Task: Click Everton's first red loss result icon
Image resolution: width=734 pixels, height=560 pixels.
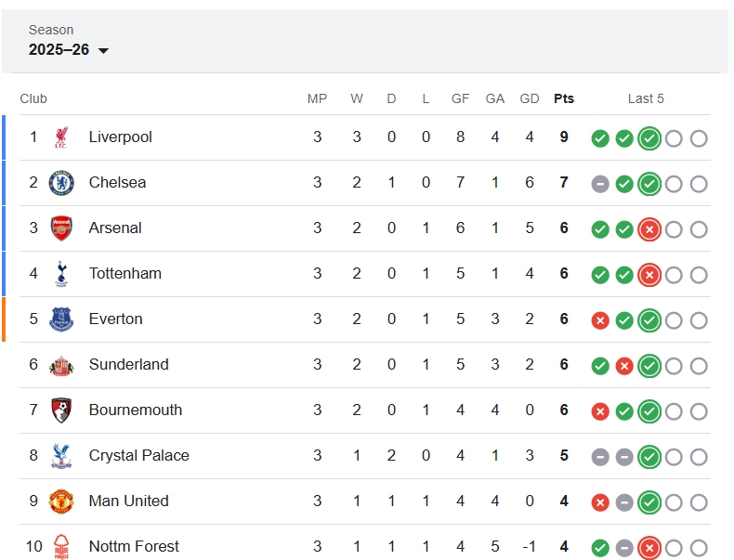Action: click(x=600, y=320)
